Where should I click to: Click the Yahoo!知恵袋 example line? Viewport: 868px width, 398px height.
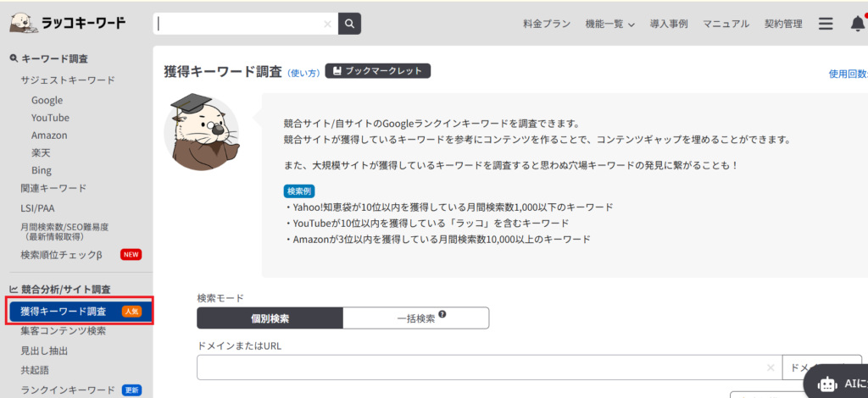448,207
